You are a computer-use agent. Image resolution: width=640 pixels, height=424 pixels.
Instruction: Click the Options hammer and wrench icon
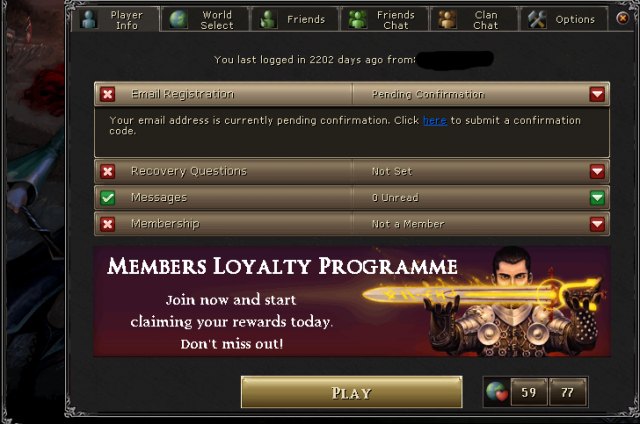pos(537,19)
